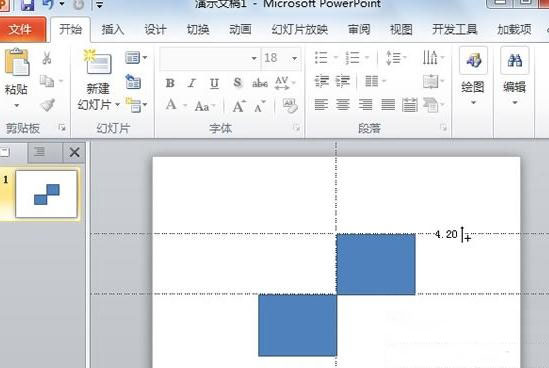Screen dimensions: 549x368
Task: Click the Format Painter brush icon
Action: (x=47, y=105)
